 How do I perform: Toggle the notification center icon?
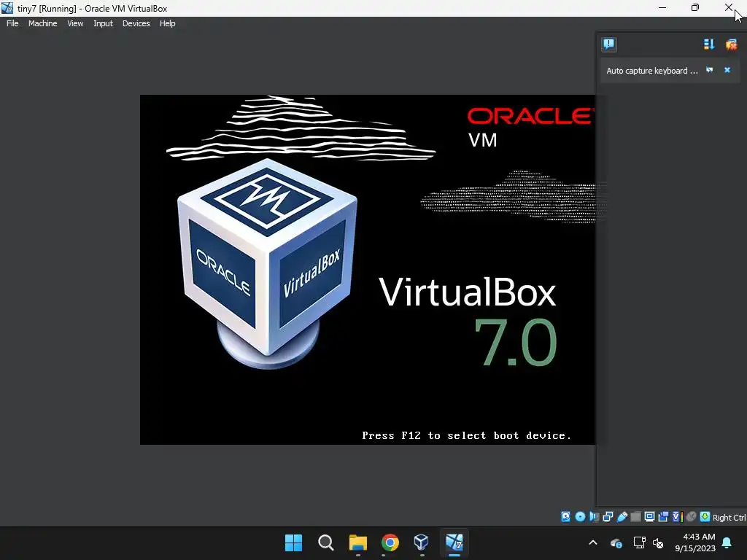click(x=609, y=44)
